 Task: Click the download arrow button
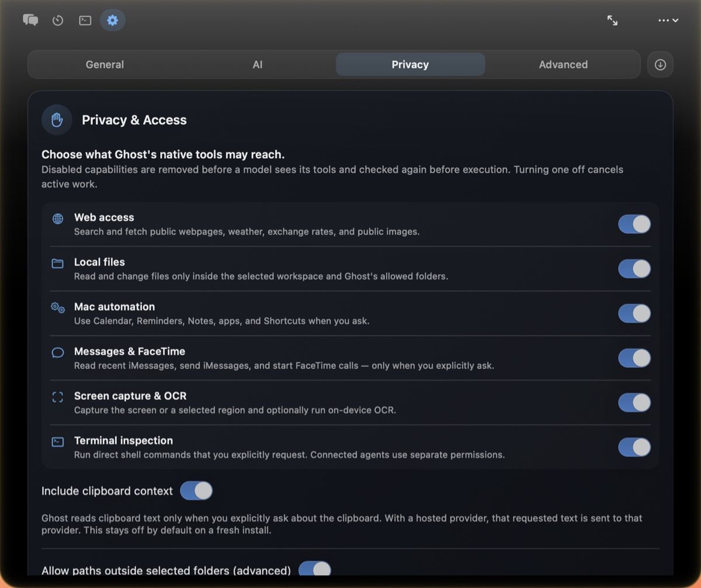(x=660, y=64)
